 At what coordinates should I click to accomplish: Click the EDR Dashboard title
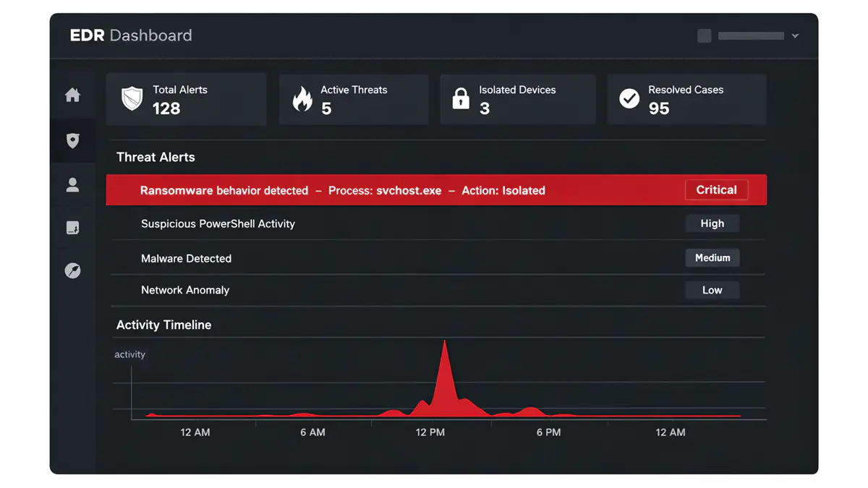(131, 35)
